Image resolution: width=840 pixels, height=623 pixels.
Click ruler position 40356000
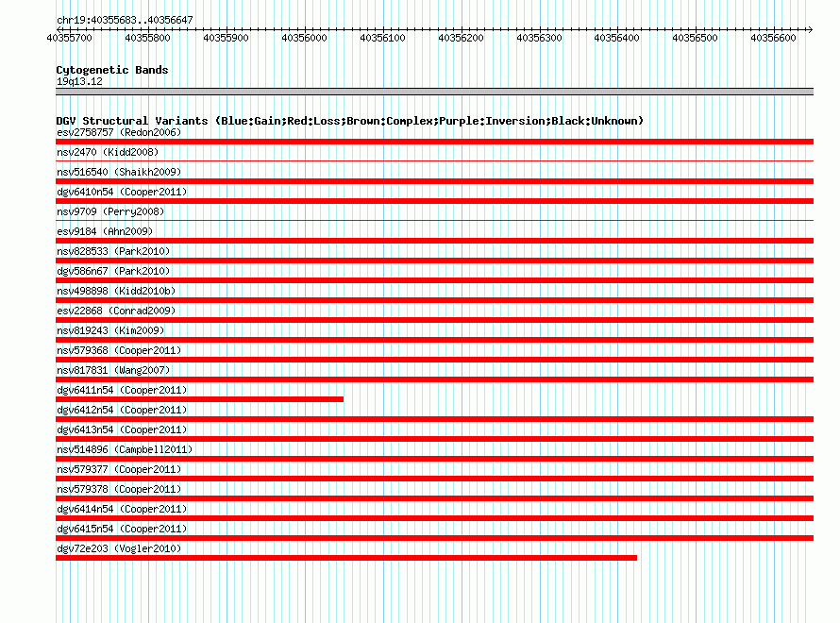tap(304, 38)
